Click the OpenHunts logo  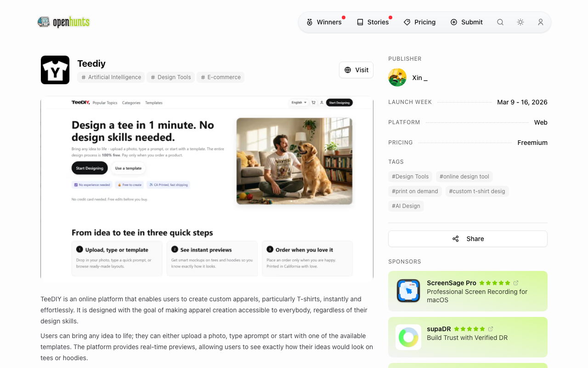tap(63, 22)
